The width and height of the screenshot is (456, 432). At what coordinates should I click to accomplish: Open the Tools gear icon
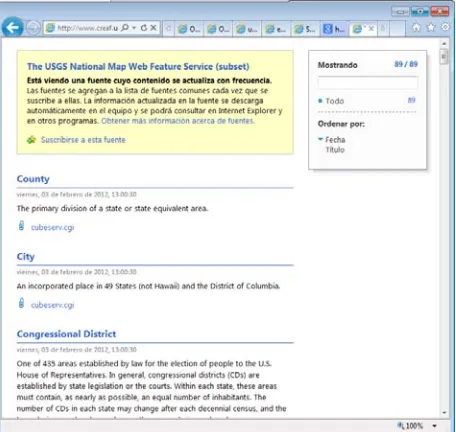coord(445,27)
